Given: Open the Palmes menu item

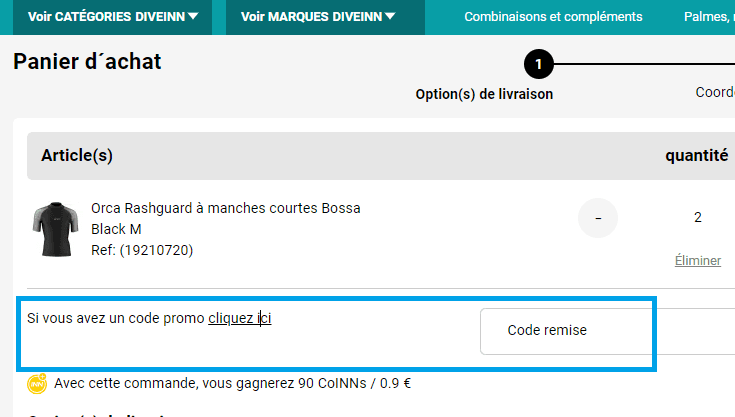Looking at the screenshot, I should 708,17.
